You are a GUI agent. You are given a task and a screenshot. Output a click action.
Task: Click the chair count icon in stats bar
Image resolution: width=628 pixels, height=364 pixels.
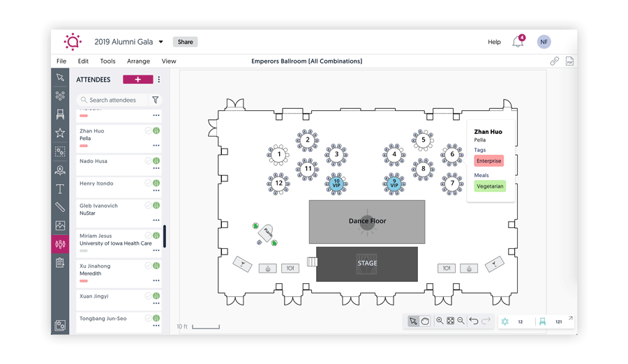(x=543, y=321)
